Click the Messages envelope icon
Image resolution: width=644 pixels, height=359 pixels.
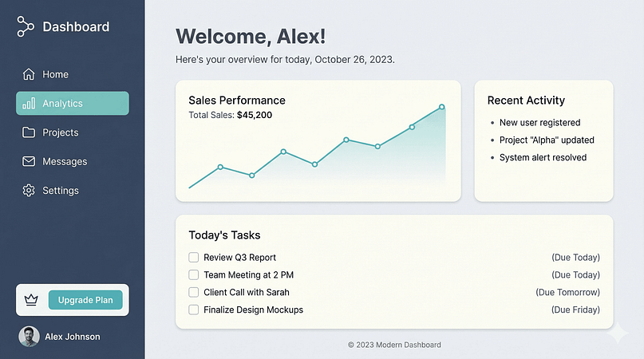click(29, 162)
